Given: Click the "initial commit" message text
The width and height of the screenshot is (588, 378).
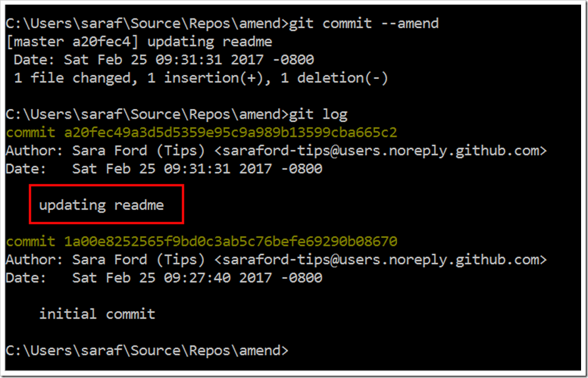Looking at the screenshot, I should pyautogui.click(x=97, y=314).
